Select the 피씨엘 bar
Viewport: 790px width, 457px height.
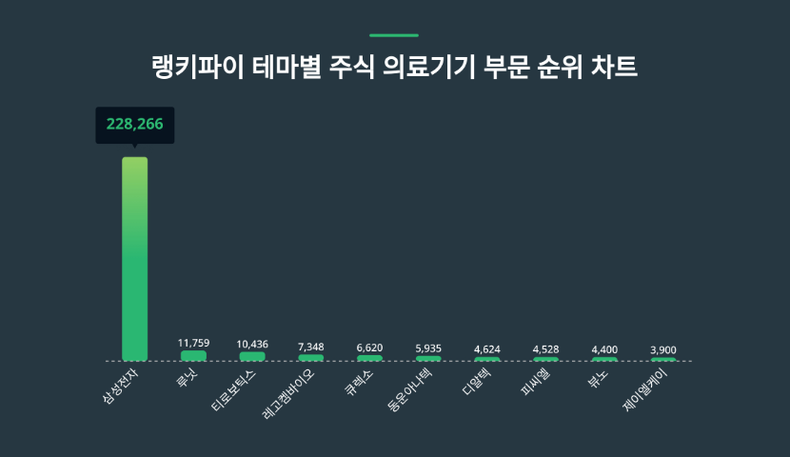[546, 359]
